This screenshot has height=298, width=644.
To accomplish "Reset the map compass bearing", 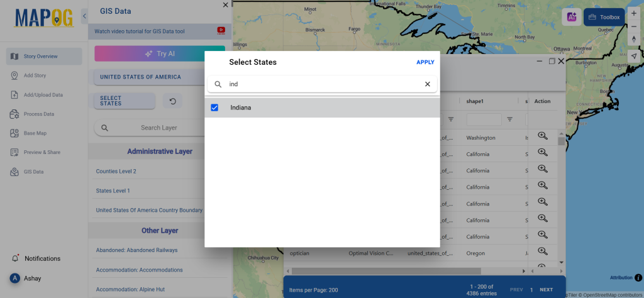I will coord(634,40).
